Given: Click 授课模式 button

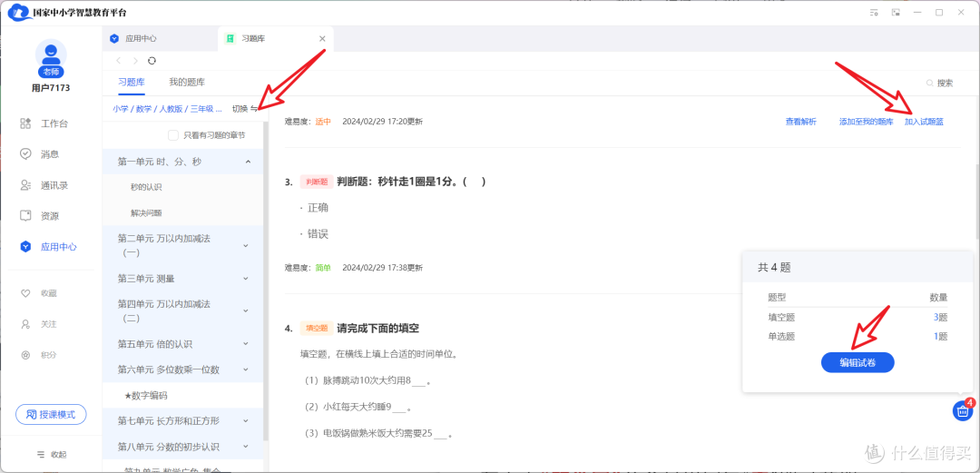Looking at the screenshot, I should coord(51,414).
